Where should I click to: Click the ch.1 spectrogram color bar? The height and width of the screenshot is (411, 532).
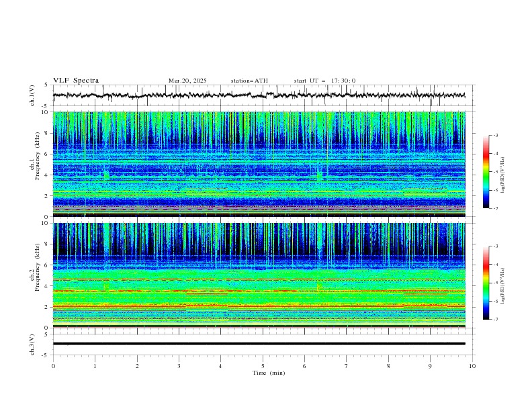coord(486,172)
